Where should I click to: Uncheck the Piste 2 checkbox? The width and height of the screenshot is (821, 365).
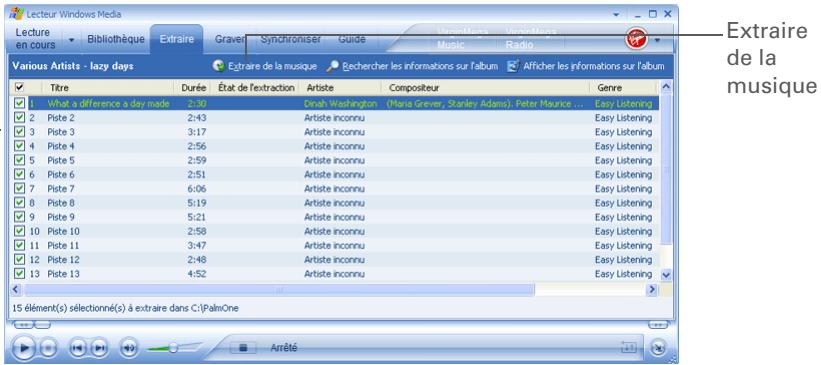pos(19,118)
